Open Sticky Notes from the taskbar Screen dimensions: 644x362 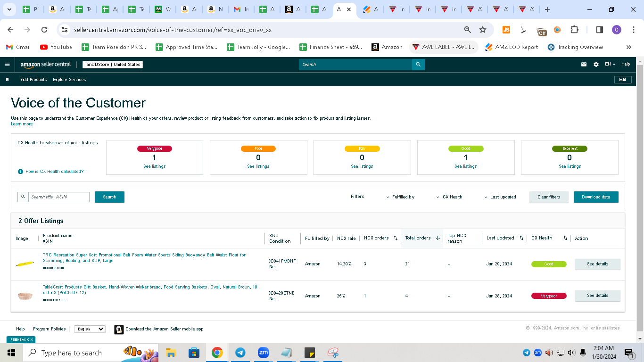click(x=310, y=353)
